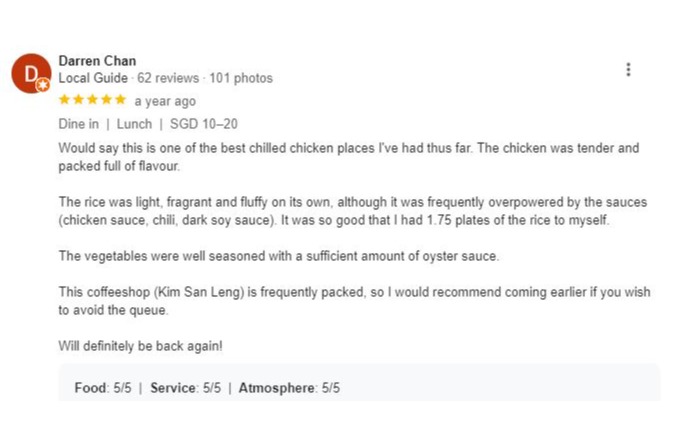Click the Local Guide label
The image size is (673, 448).
93,78
